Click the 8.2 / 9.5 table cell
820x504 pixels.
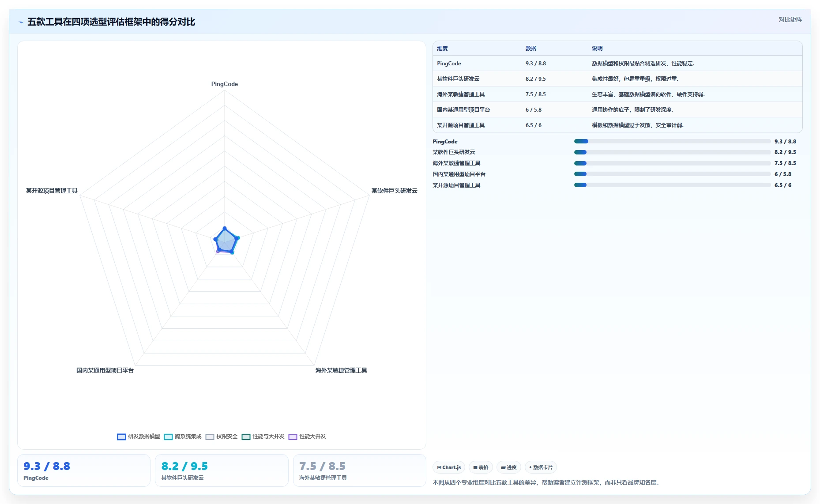(536, 79)
